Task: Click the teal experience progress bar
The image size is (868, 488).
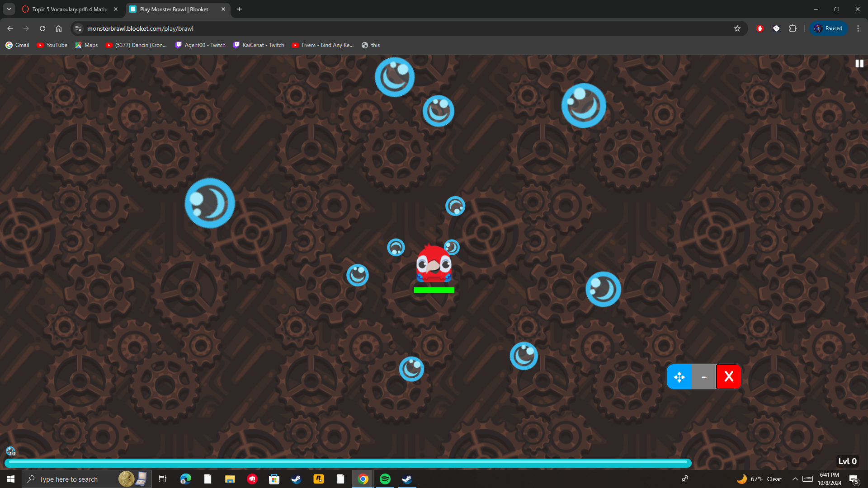Action: click(348, 462)
